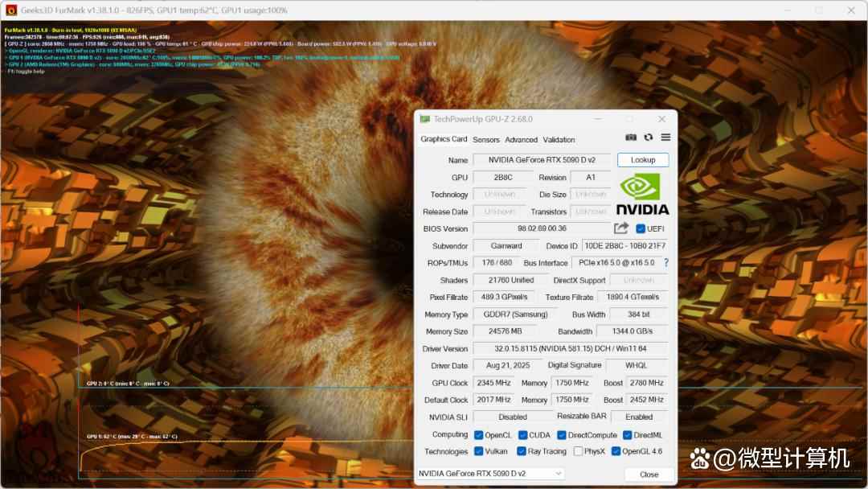
Task: Click the BIOS Version field
Action: tap(542, 228)
